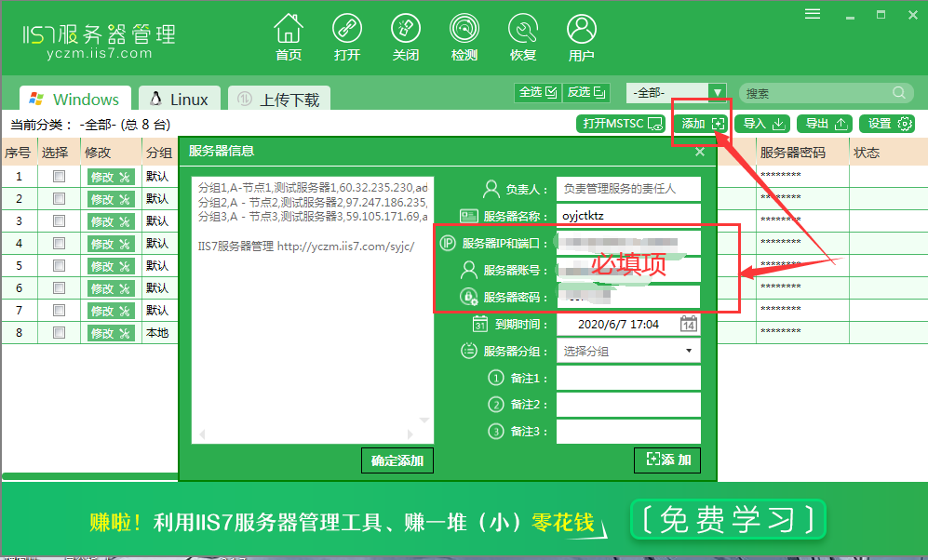Viewport: 928px width, 560px height.
Task: Click the 服务器名称 field with oyjctktz
Action: click(628, 216)
